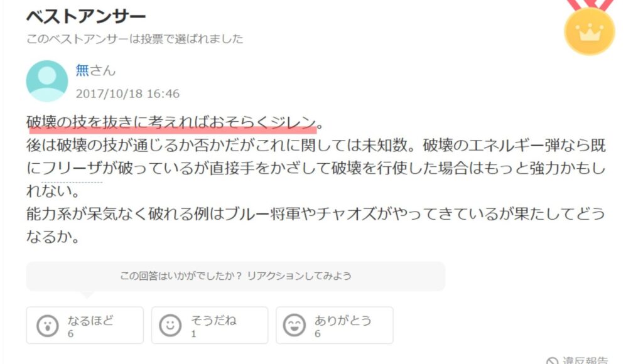643x364 pixels.
Task: Click the ベストアンサー heading
Action: [86, 16]
